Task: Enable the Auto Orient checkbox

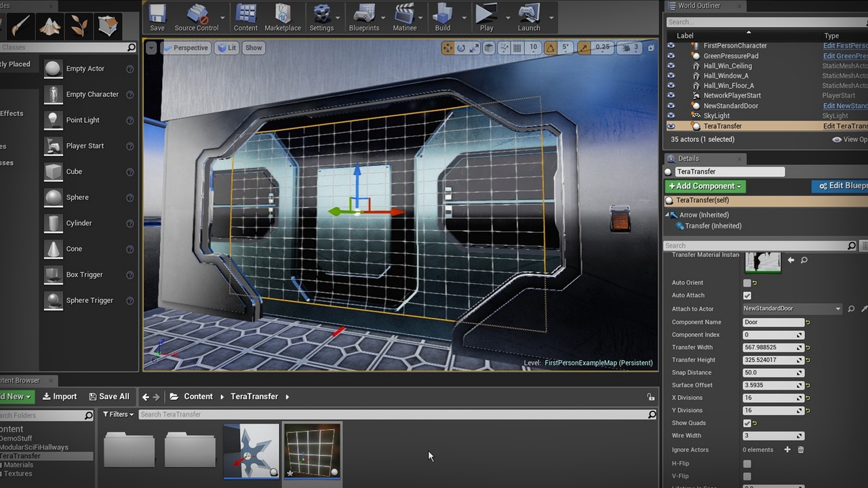Action: (x=747, y=283)
